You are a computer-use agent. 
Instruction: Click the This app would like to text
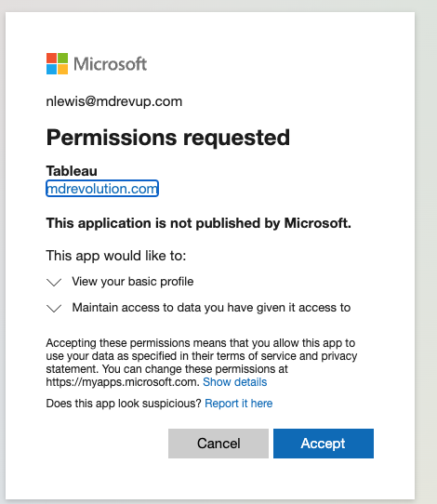tap(116, 256)
